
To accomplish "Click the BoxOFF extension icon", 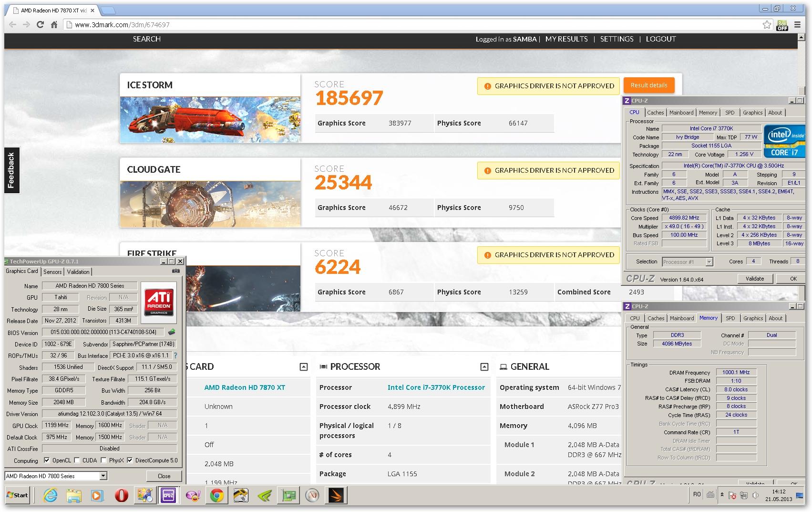I will click(x=782, y=25).
